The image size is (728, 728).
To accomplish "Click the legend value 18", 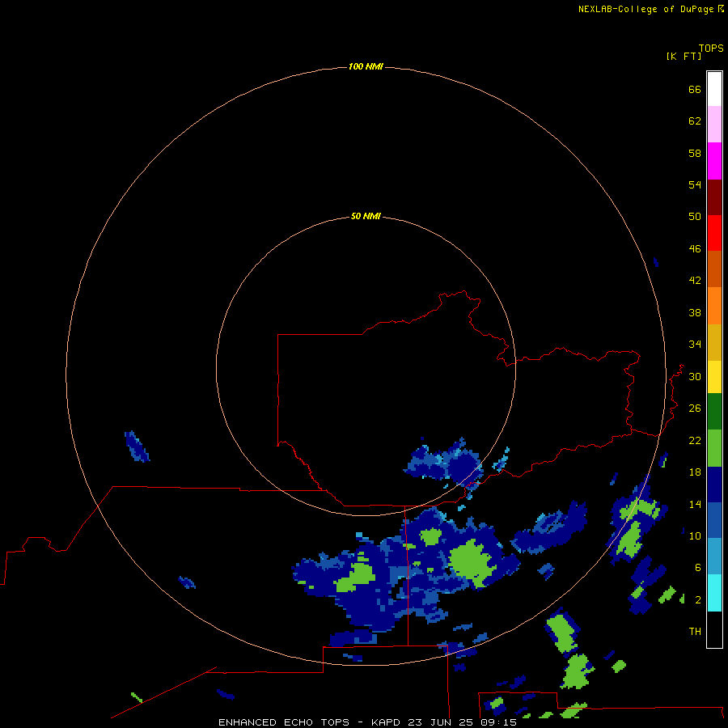I will point(695,472).
